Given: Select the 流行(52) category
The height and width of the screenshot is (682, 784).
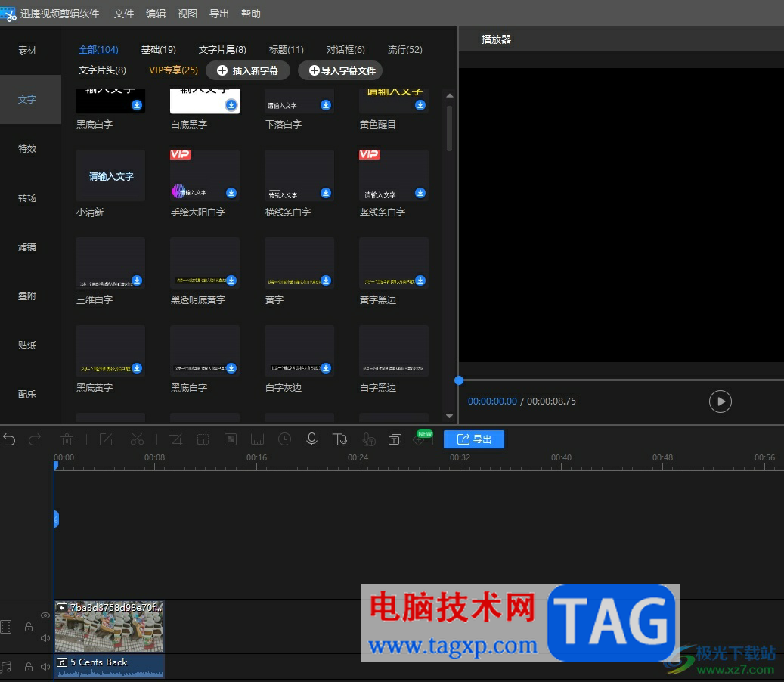Looking at the screenshot, I should (x=405, y=49).
